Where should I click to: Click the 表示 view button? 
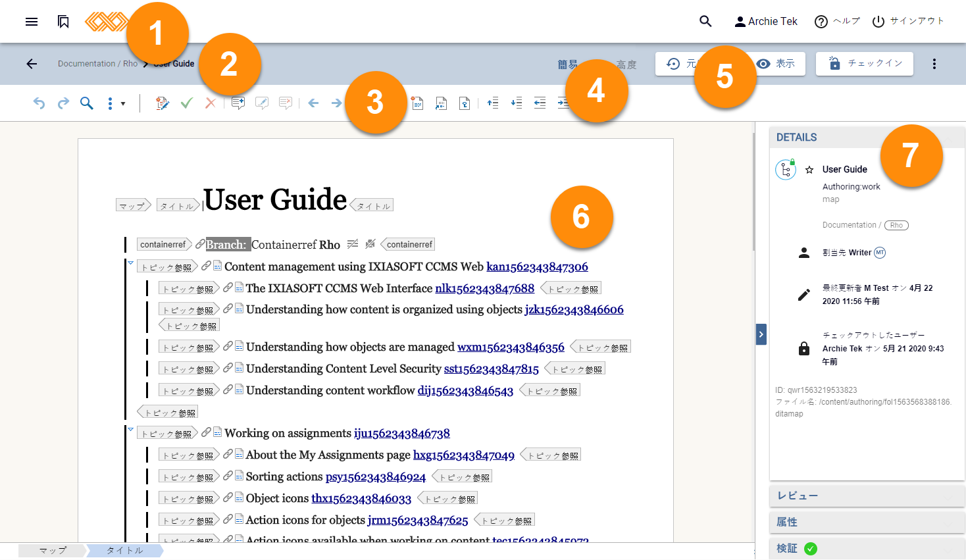776,64
